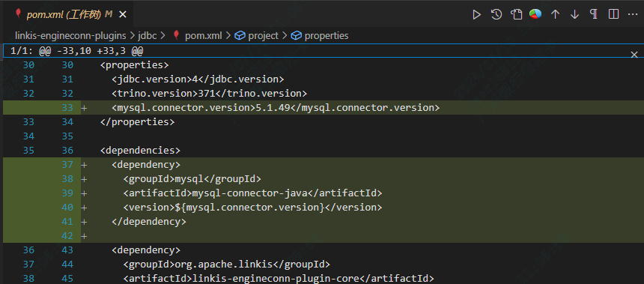The image size is (644, 284).
Task: Open More Actions ellipsis menu
Action: (633, 14)
